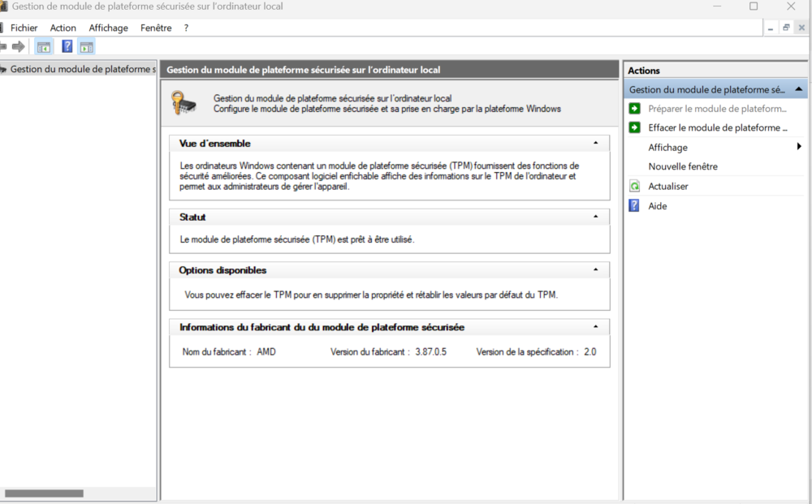Click the Aide help icon in Actions pane
Image resolution: width=812 pixels, height=504 pixels.
point(635,206)
